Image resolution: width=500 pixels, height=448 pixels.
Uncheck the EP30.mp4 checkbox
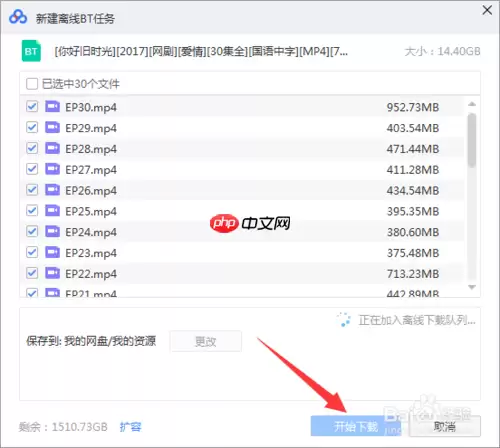point(32,107)
